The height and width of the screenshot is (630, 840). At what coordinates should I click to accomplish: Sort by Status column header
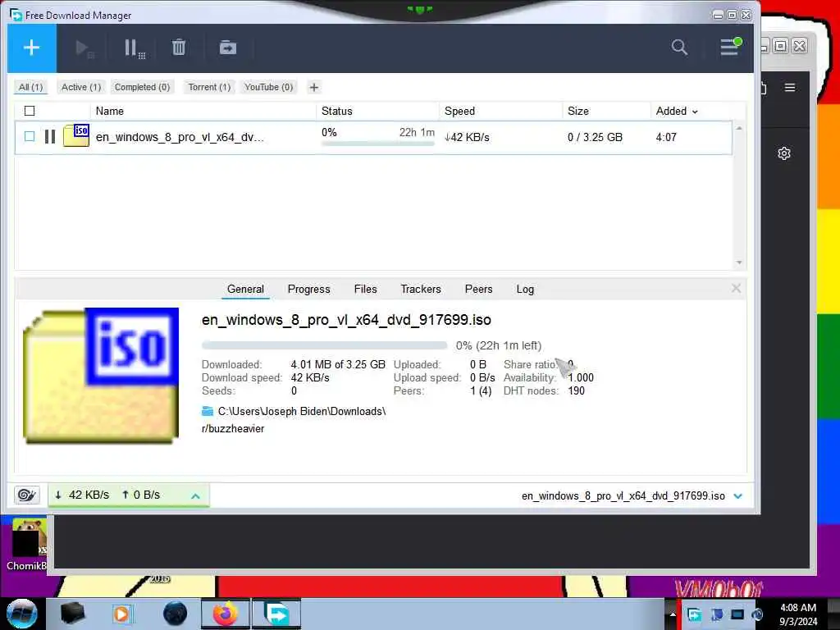[337, 111]
